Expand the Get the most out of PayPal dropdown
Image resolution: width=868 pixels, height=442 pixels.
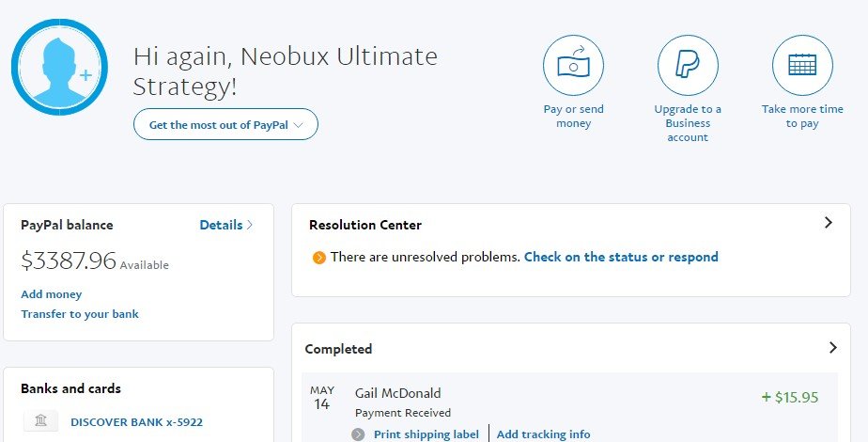pyautogui.click(x=225, y=124)
